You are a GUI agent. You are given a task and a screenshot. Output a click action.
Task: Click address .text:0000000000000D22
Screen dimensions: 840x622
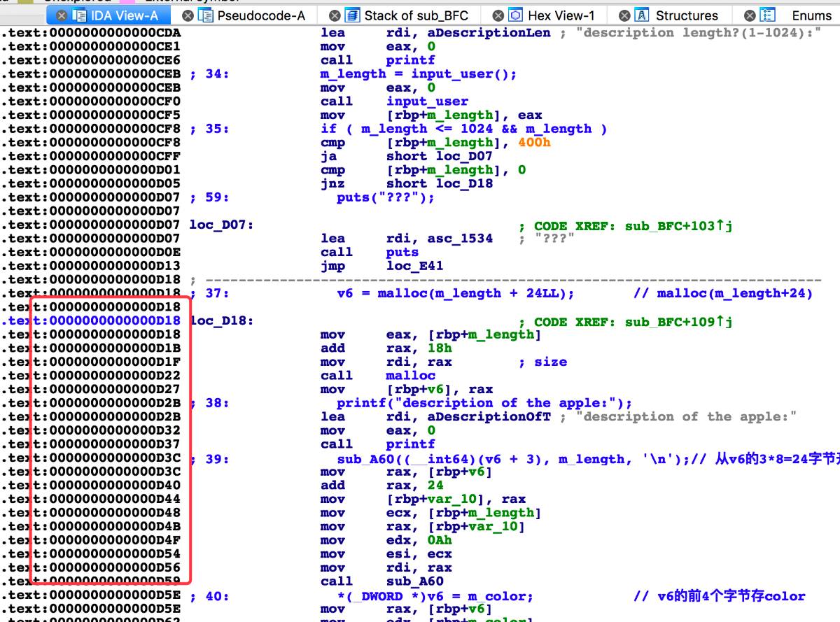[x=90, y=376]
